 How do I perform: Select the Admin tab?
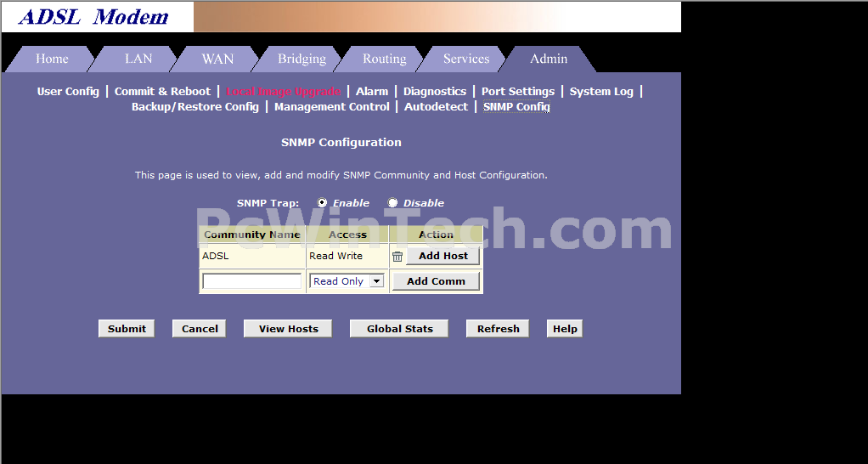[x=549, y=59]
